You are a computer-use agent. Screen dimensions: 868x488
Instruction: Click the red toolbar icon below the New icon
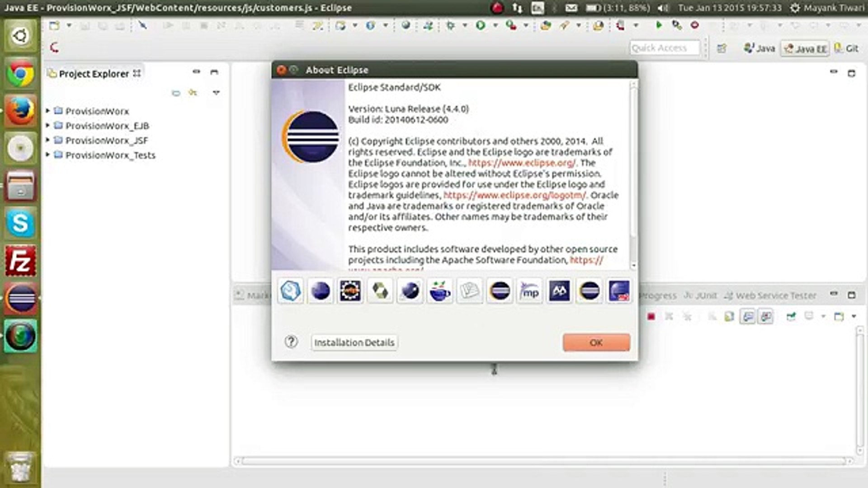pyautogui.click(x=54, y=47)
